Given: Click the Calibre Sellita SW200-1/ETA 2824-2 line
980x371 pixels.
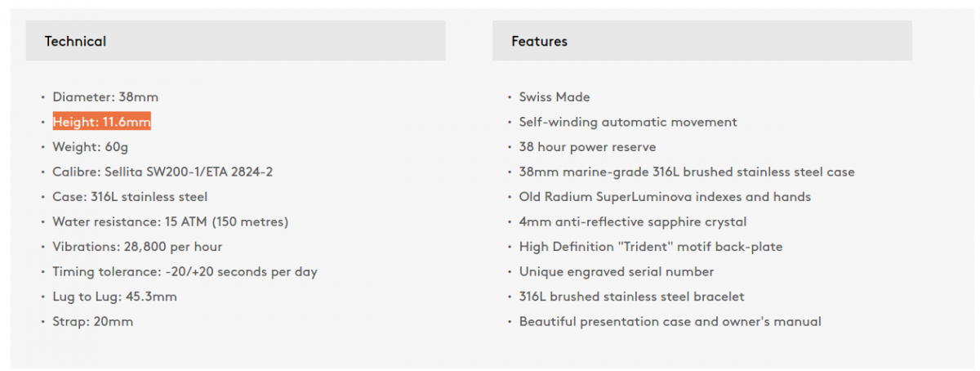Looking at the screenshot, I should click(163, 172).
